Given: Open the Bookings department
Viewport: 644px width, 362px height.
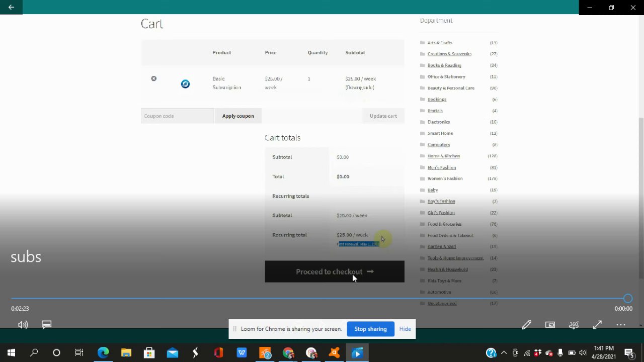Looking at the screenshot, I should tap(437, 100).
